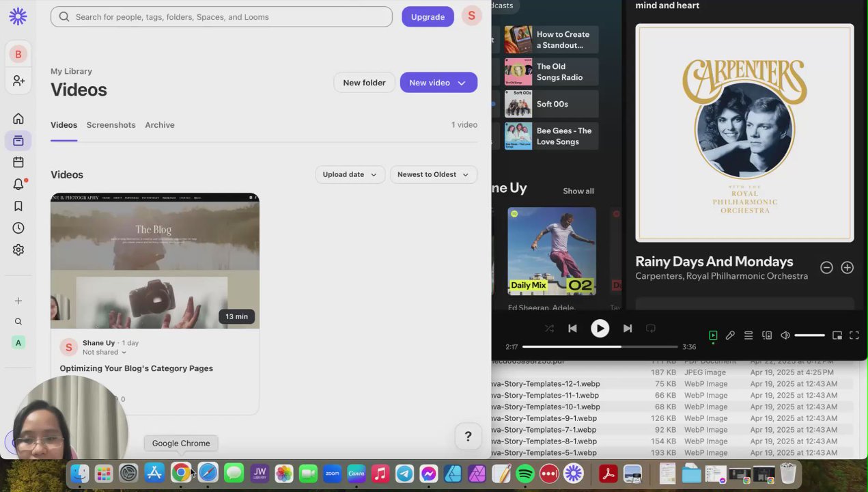Skip to previous track in Spotify
868x492 pixels.
[x=572, y=329]
